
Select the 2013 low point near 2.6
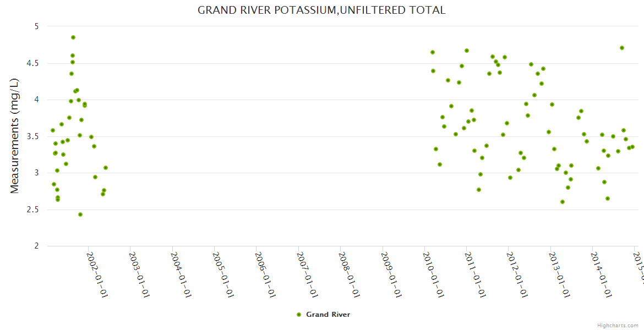pyautogui.click(x=563, y=202)
